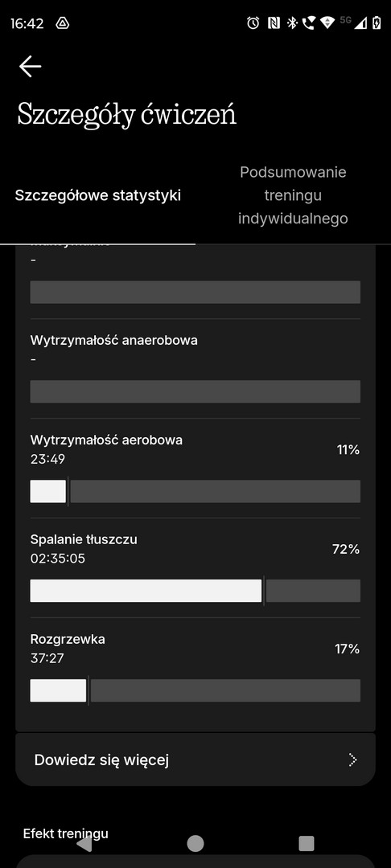Image resolution: width=391 pixels, height=868 pixels.
Task: Tap the Efekt treningu section heading
Action: point(66,833)
